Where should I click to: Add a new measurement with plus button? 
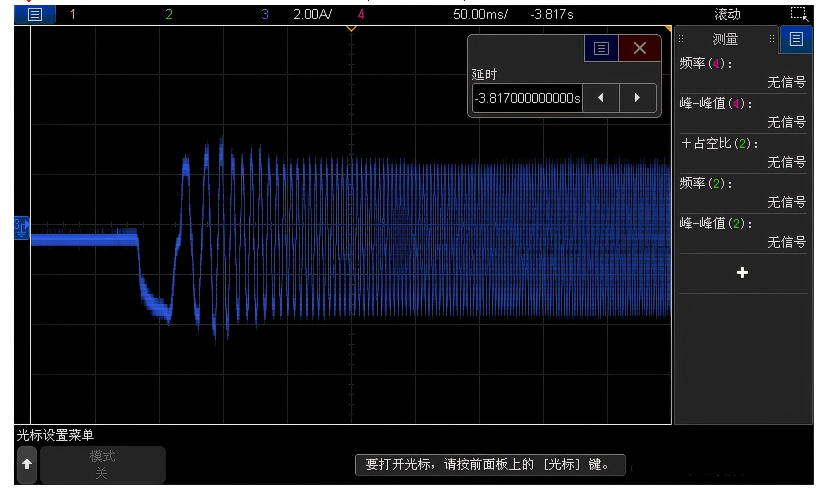click(x=743, y=273)
